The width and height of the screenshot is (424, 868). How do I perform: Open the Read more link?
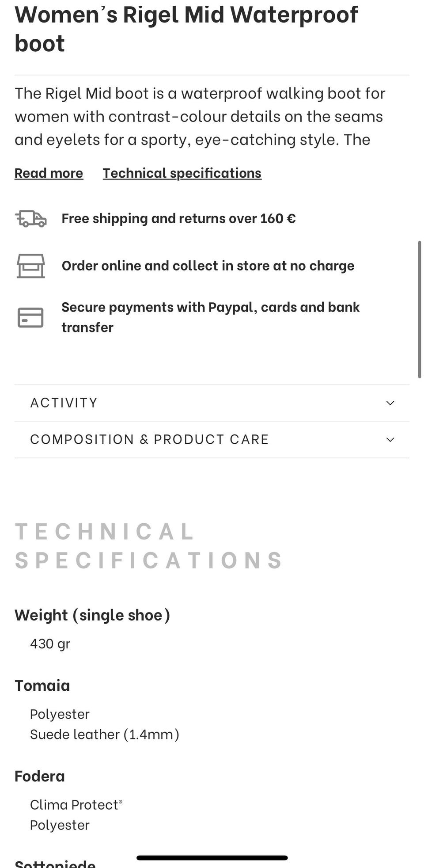pyautogui.click(x=49, y=173)
